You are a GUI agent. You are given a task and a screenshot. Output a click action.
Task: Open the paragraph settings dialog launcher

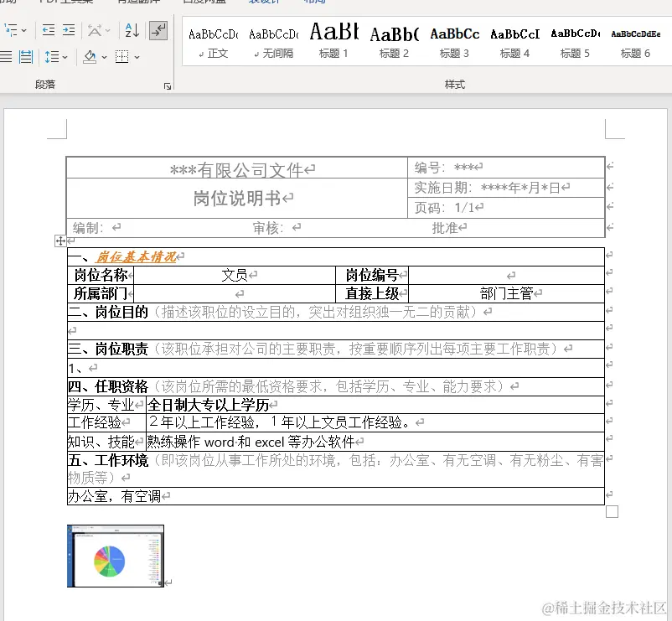click(x=168, y=86)
